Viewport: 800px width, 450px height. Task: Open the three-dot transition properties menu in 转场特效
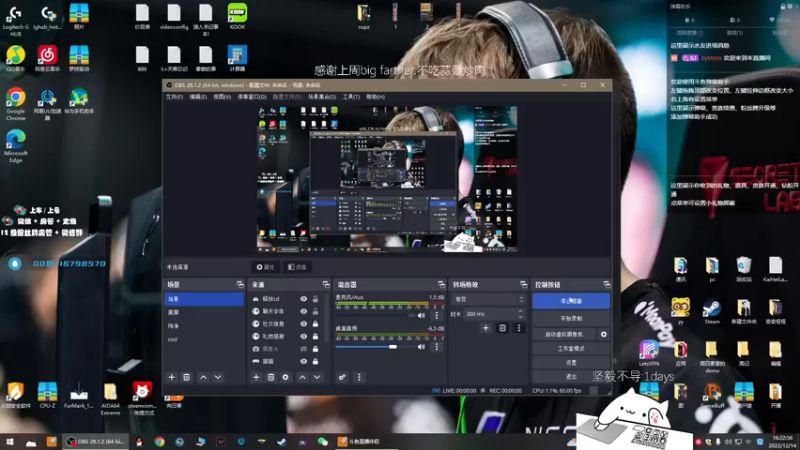coord(519,328)
